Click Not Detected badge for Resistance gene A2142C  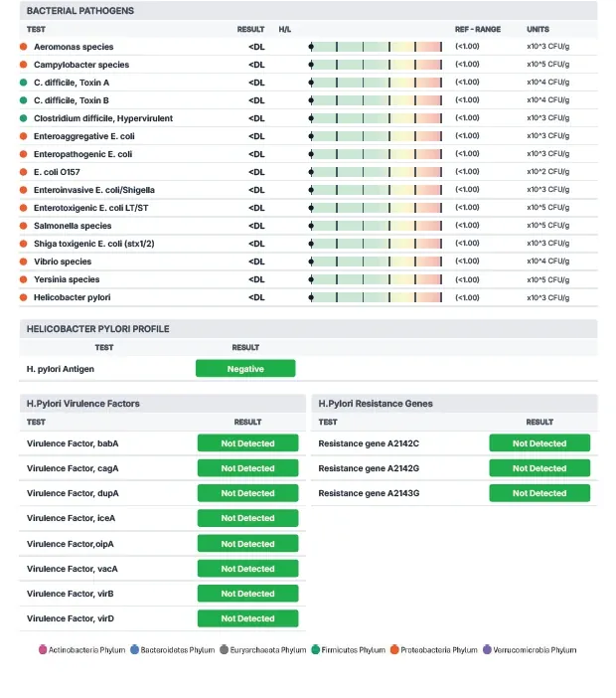tap(539, 443)
